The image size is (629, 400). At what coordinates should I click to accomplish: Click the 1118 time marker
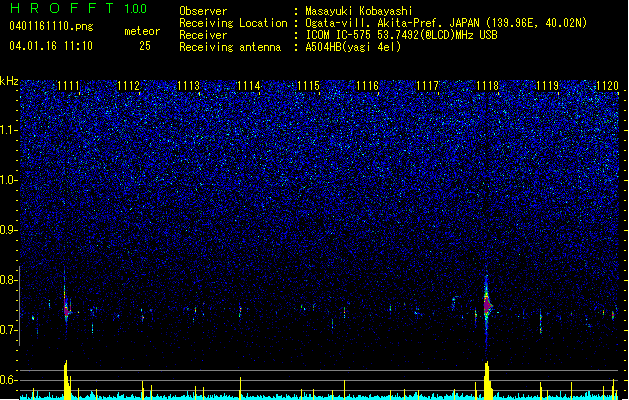pyautogui.click(x=487, y=86)
